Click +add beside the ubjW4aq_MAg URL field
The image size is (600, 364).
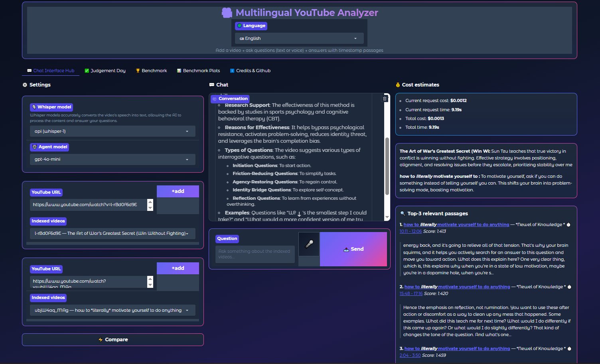178,268
